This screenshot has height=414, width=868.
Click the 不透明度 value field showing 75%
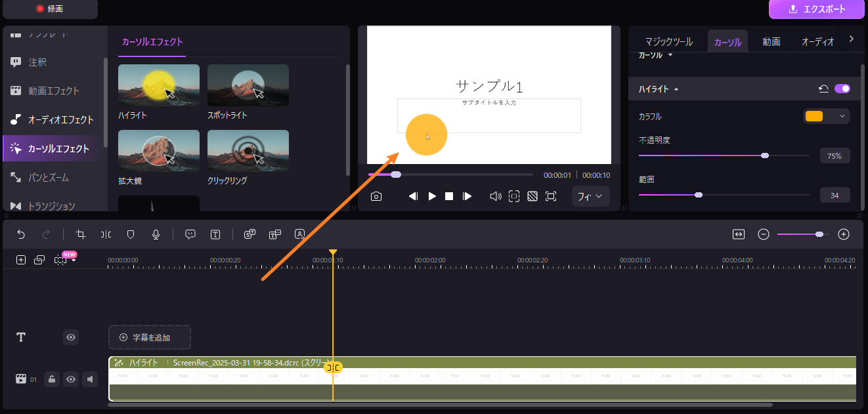(x=835, y=156)
